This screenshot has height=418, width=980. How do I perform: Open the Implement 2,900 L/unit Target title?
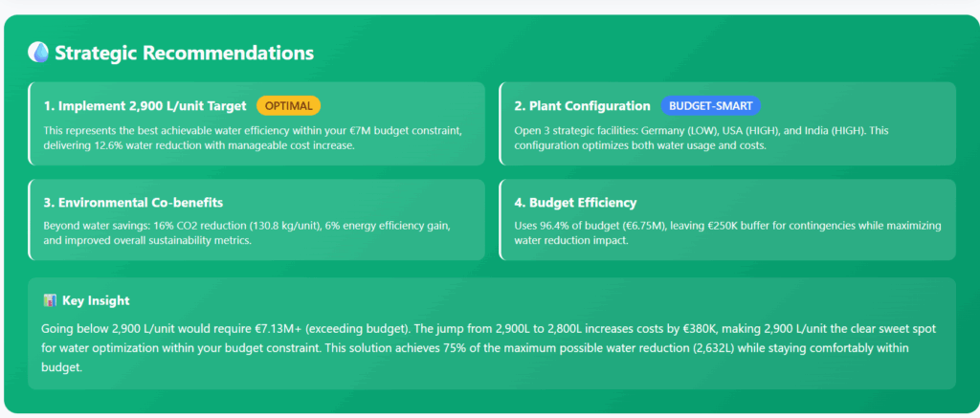(x=145, y=106)
